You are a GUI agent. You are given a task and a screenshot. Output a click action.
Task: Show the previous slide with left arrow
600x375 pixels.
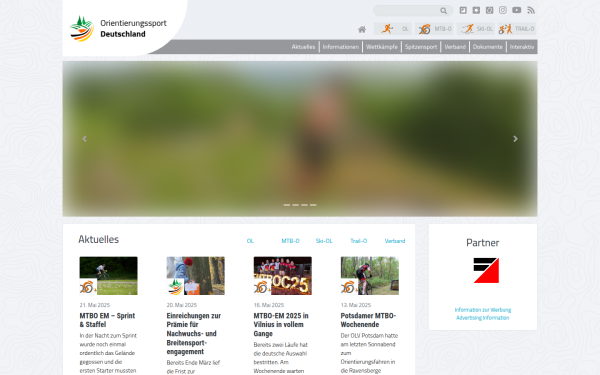pyautogui.click(x=85, y=139)
